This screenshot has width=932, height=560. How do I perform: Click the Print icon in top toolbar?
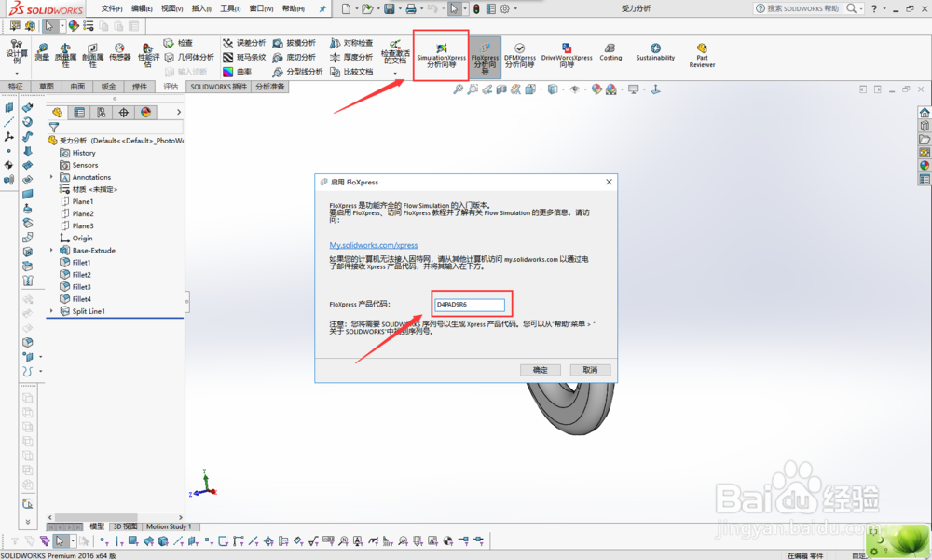pyautogui.click(x=411, y=8)
